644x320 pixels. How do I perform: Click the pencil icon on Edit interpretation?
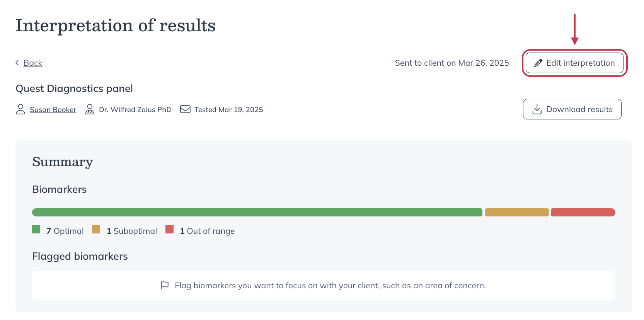(538, 63)
